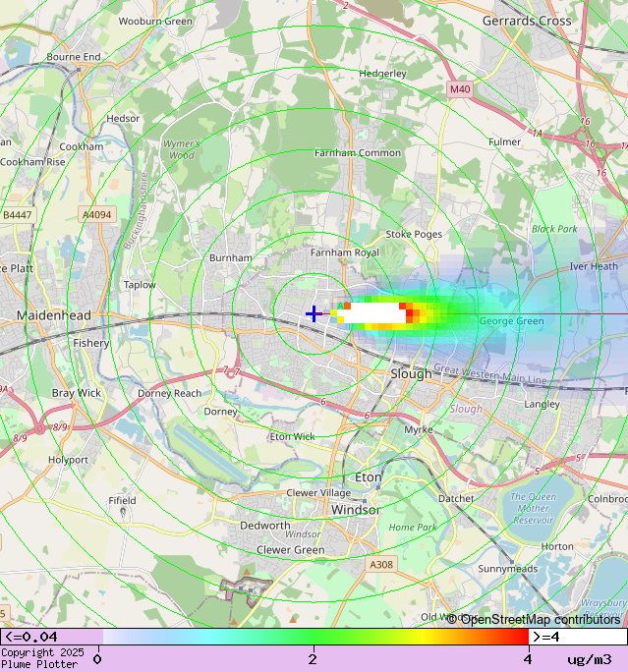Screen dimensions: 628x672
Task: Click the 'Iver Heath' label
Action: (x=594, y=266)
